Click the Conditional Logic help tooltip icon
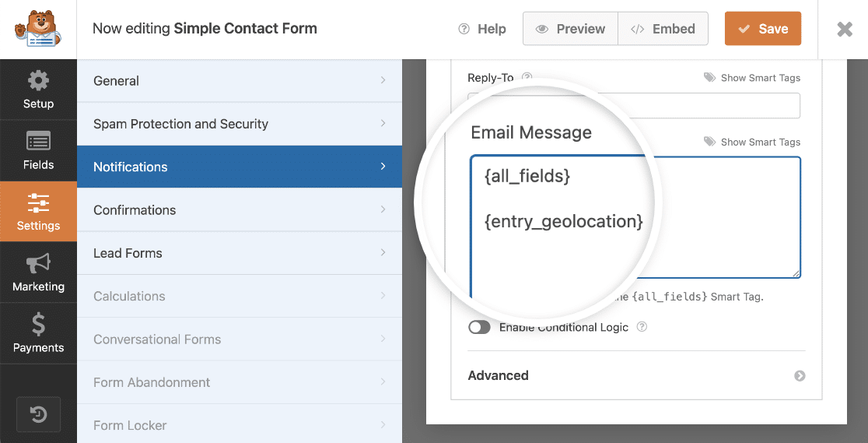This screenshot has width=868, height=443. click(642, 327)
